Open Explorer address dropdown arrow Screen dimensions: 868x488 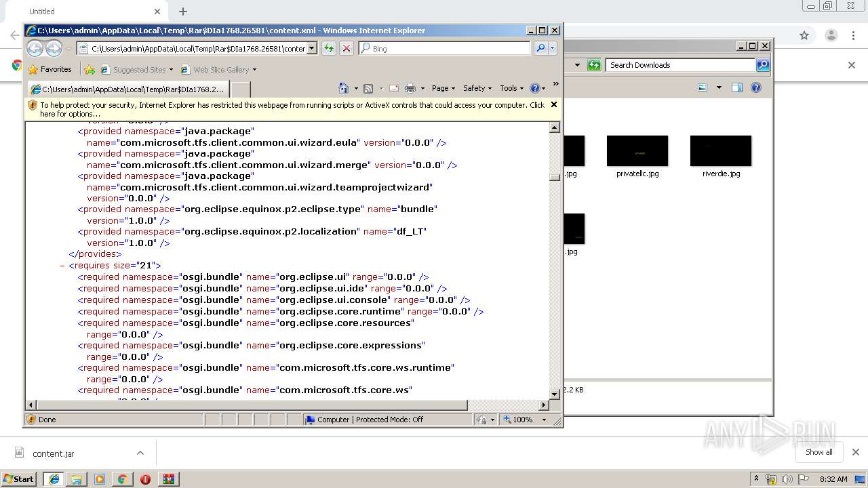(578, 65)
